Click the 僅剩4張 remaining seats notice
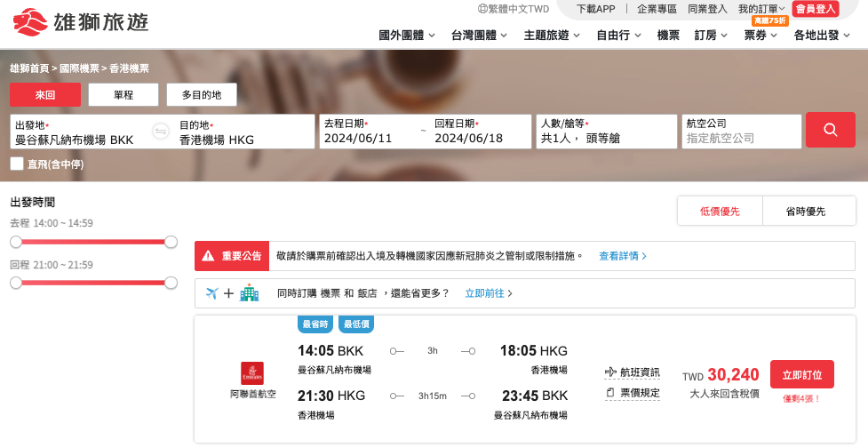The width and height of the screenshot is (868, 448). click(x=801, y=399)
